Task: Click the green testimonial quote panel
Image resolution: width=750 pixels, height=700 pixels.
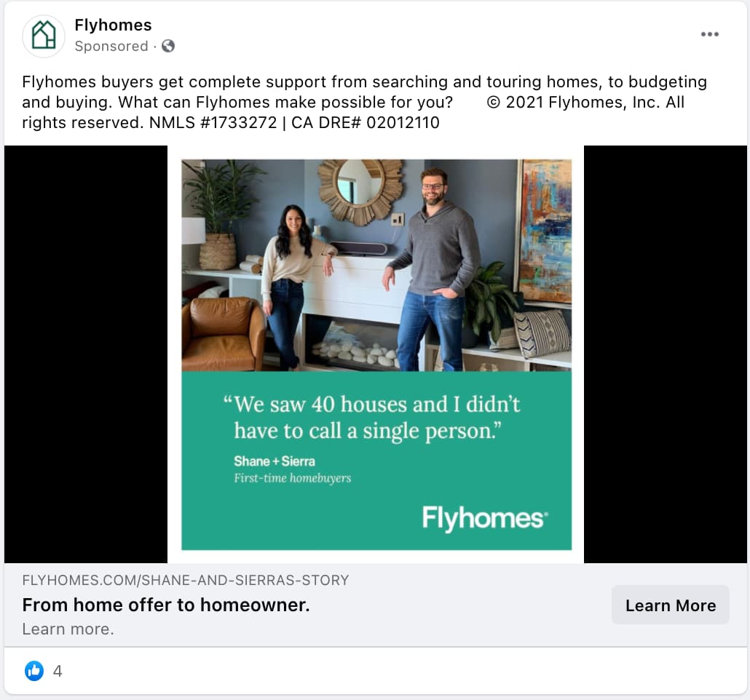Action: pyautogui.click(x=376, y=461)
